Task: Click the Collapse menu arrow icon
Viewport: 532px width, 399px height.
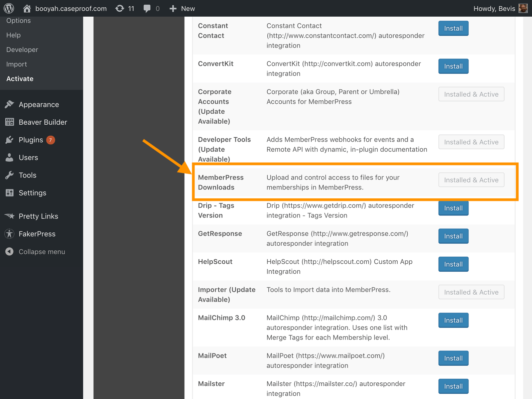Action: tap(10, 252)
